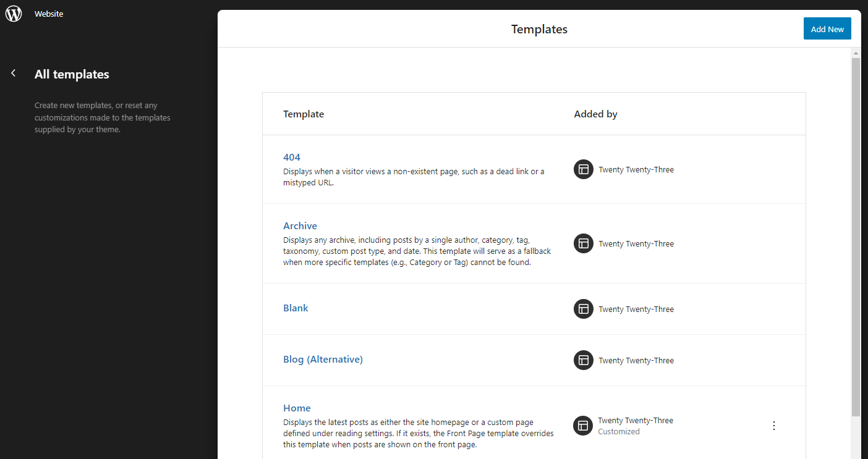This screenshot has height=459, width=868.
Task: Click the Templates page title
Action: tap(539, 29)
